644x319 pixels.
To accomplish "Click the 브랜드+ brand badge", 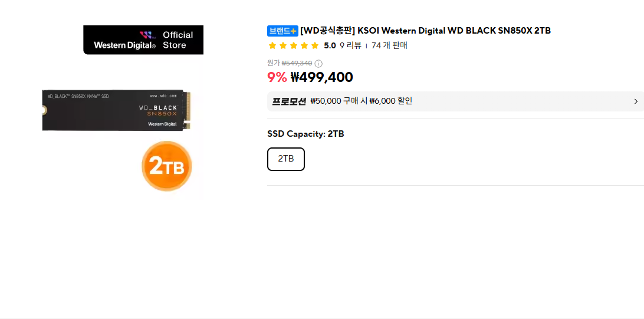I will (x=282, y=31).
